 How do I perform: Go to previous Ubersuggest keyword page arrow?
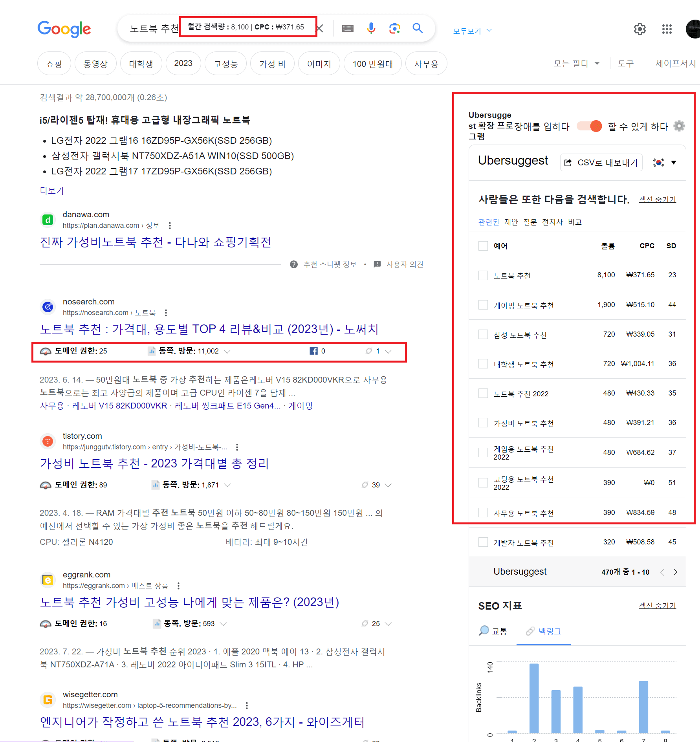coord(662,572)
